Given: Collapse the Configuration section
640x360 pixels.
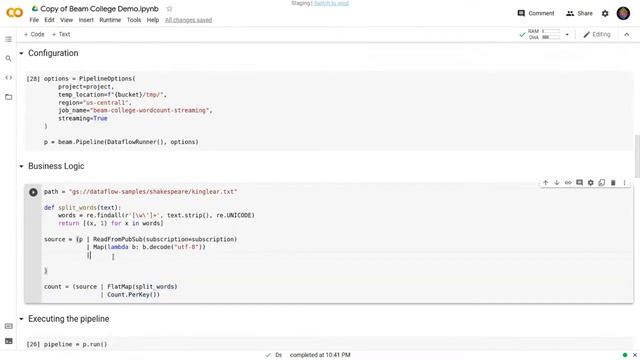Looking at the screenshot, I should pos(22,53).
